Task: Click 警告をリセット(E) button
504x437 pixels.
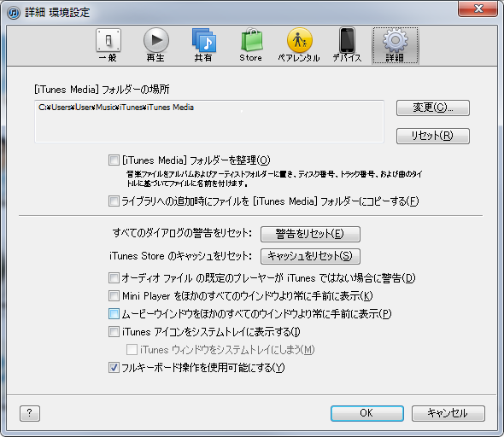Action: (310, 234)
